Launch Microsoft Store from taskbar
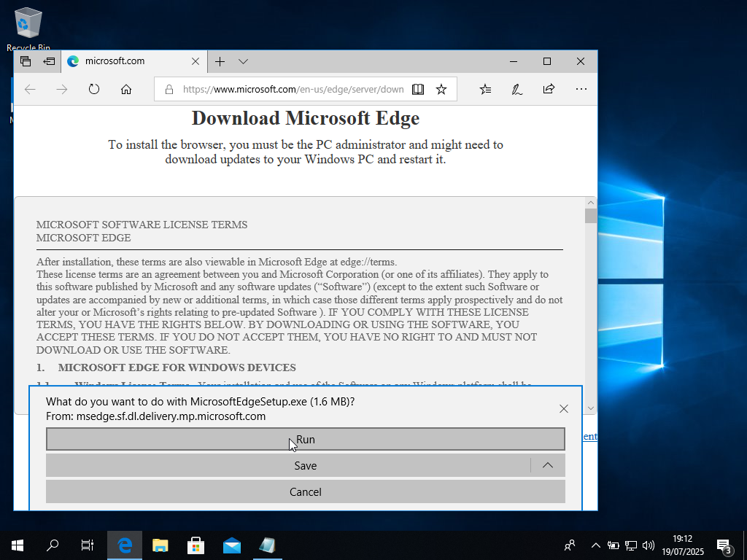Image resolution: width=747 pixels, height=560 pixels. click(x=196, y=545)
